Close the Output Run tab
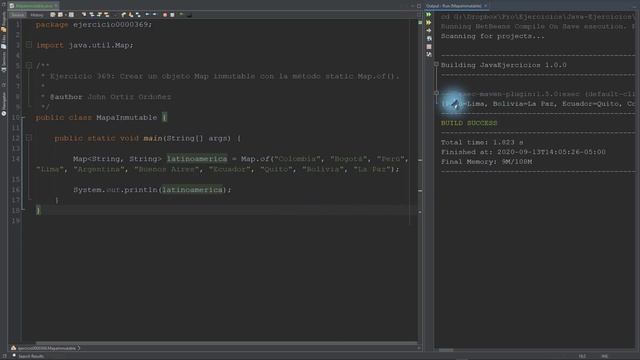Screen dimensions: 640x360 485,6
